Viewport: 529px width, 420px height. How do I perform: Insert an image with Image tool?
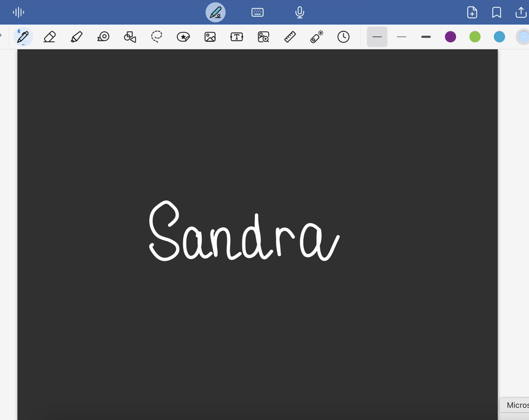[210, 37]
